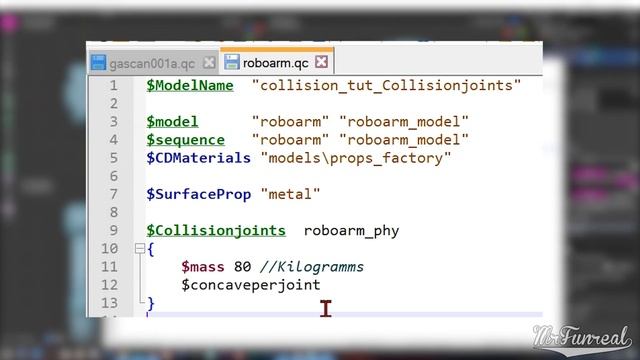Close the gascan001a.qc tab
Image resolution: width=640 pixels, height=360 pixels.
209,62
